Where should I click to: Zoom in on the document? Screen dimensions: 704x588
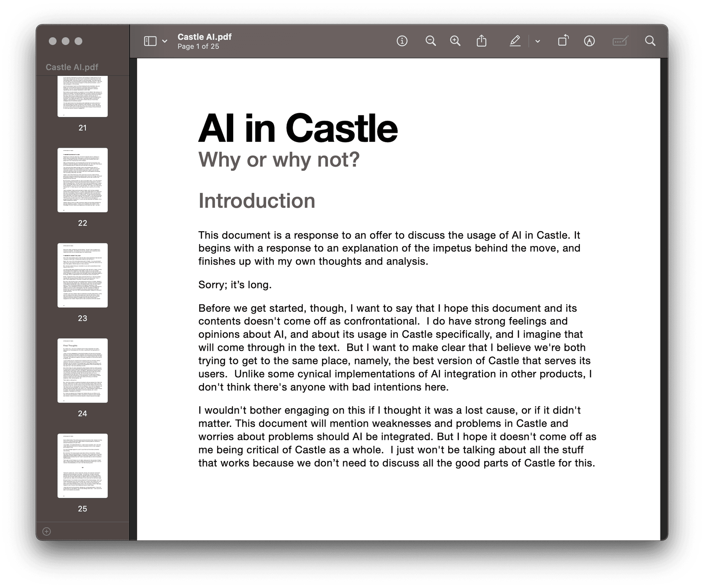click(455, 41)
